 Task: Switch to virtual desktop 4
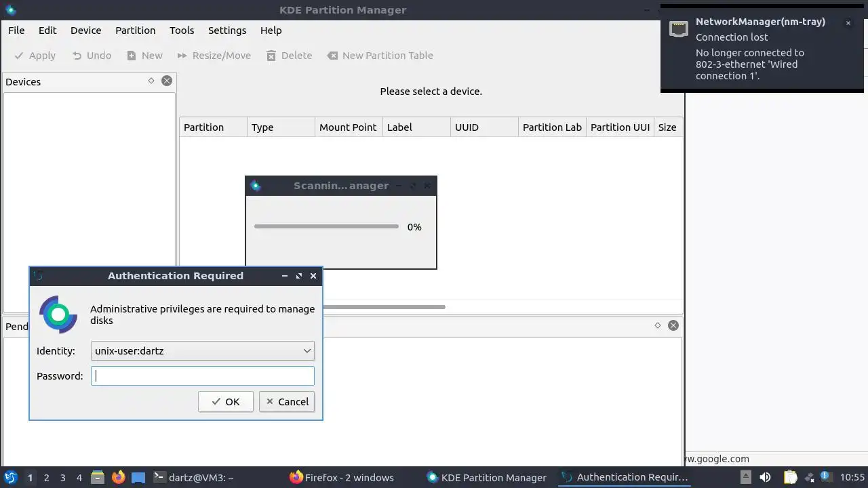click(79, 477)
